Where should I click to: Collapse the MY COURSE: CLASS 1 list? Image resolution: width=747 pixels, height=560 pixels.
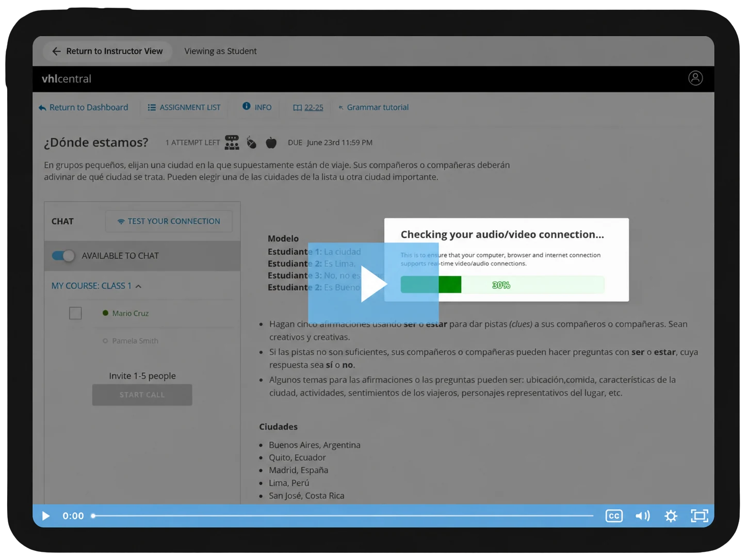click(138, 286)
